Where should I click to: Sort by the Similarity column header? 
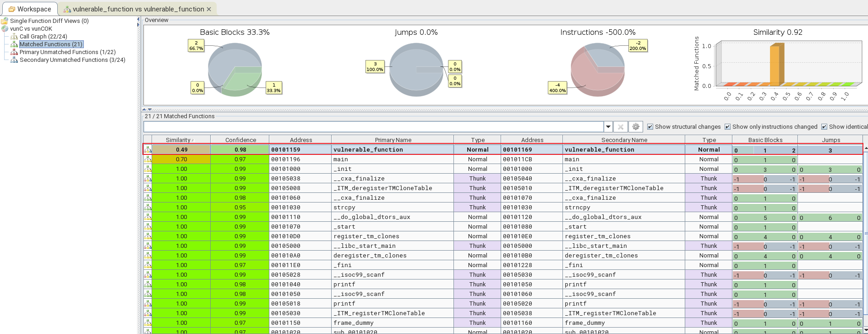tap(181, 140)
